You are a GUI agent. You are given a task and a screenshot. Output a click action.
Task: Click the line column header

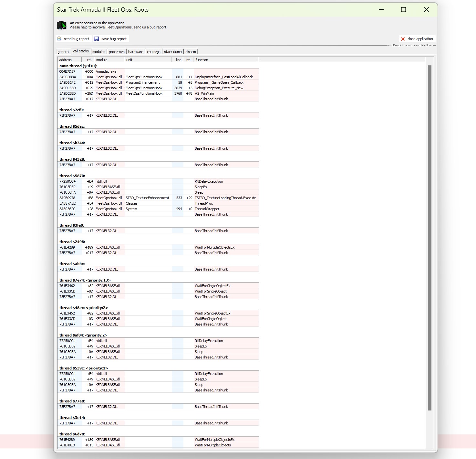pyautogui.click(x=177, y=60)
